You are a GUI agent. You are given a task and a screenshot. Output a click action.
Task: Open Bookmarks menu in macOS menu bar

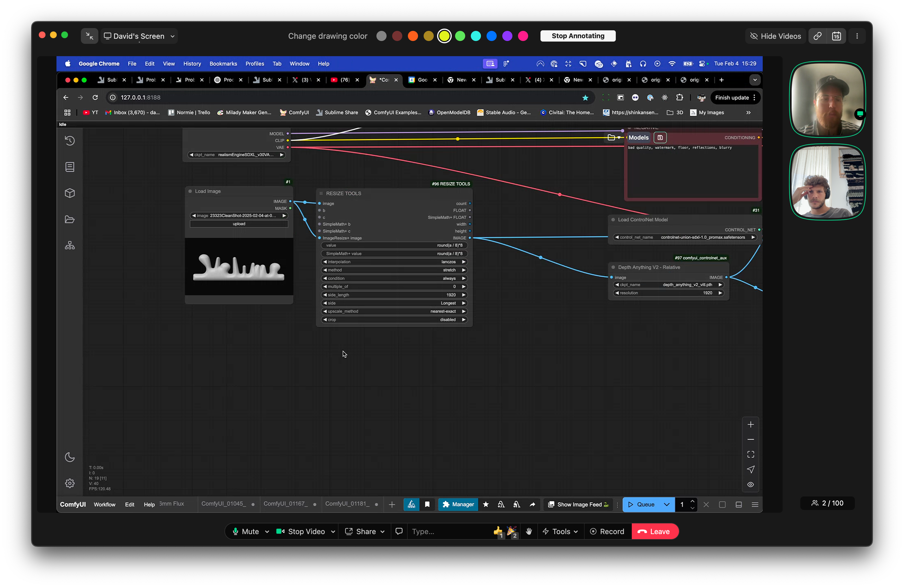[223, 63]
